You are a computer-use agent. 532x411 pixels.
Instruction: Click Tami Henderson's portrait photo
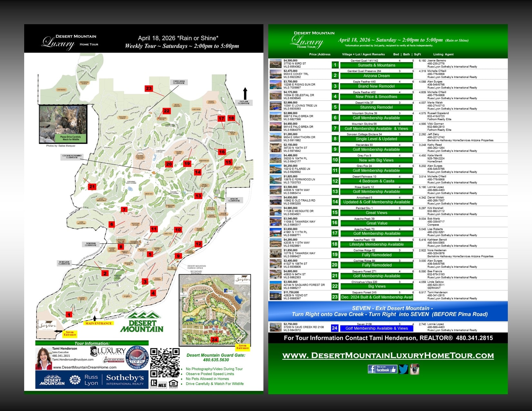[x=43, y=358]
